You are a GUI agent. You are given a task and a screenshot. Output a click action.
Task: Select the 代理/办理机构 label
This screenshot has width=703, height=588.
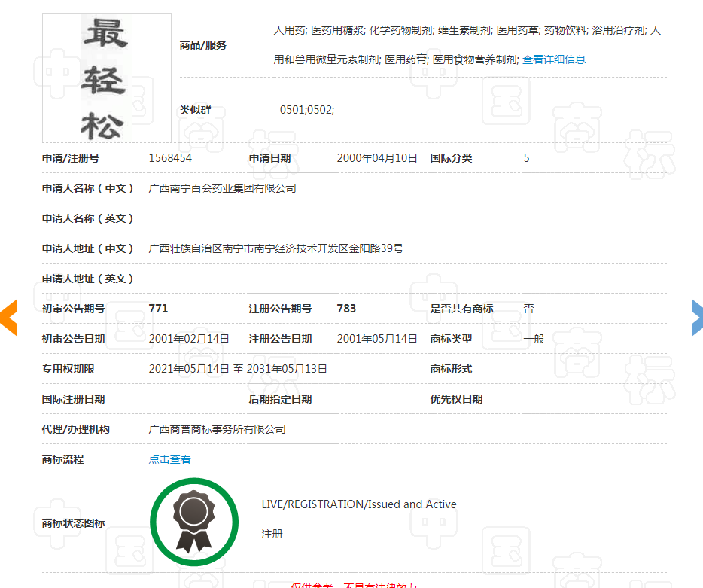[x=76, y=429]
